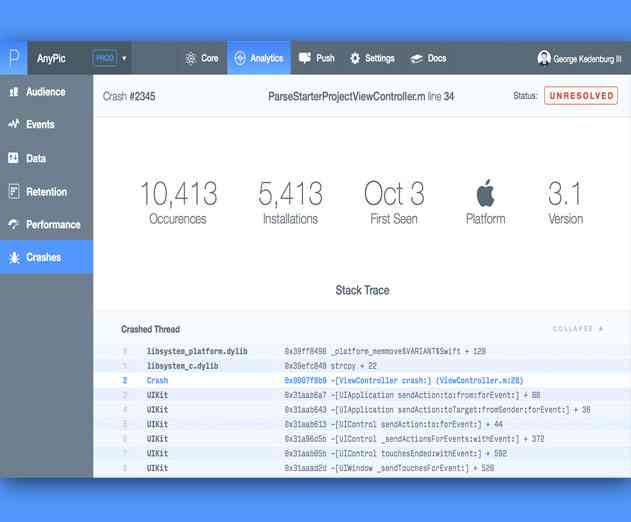Screen dimensions: 631x522
Task: Click the user avatar picture
Action: click(x=544, y=58)
